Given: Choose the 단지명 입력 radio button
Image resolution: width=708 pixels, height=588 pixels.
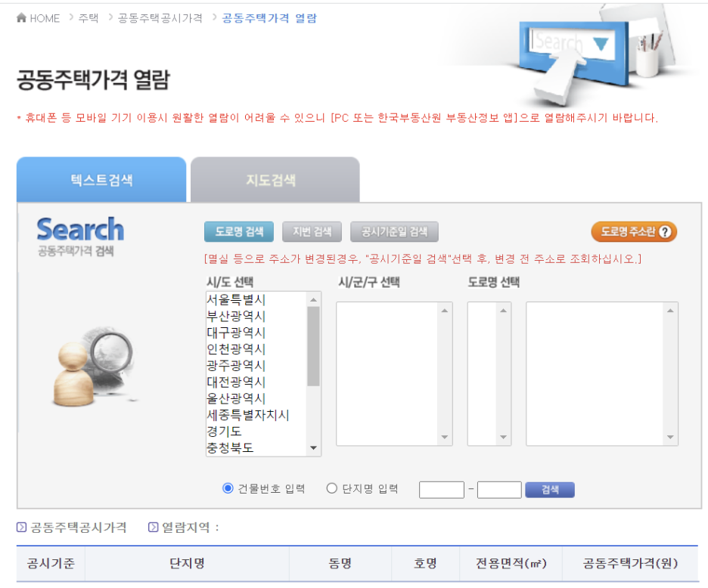Looking at the screenshot, I should pos(332,488).
